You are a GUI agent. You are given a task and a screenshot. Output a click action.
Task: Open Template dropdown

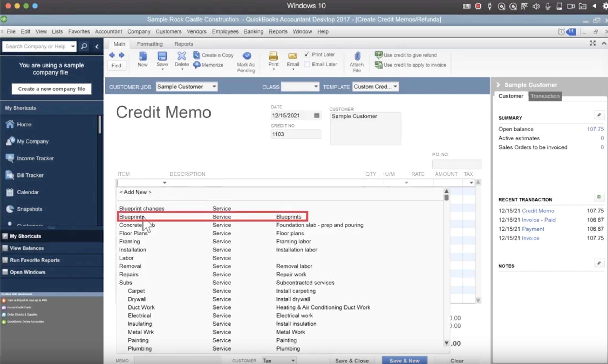click(x=395, y=87)
